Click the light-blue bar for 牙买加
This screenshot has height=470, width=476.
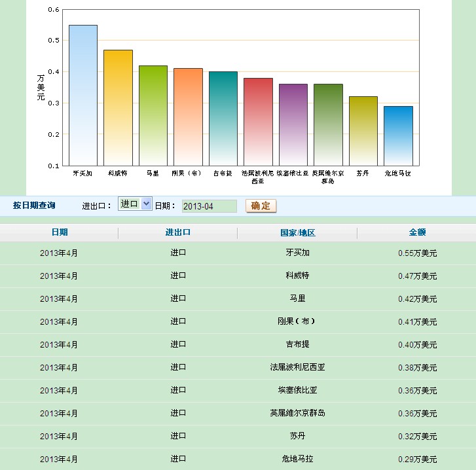(83, 96)
